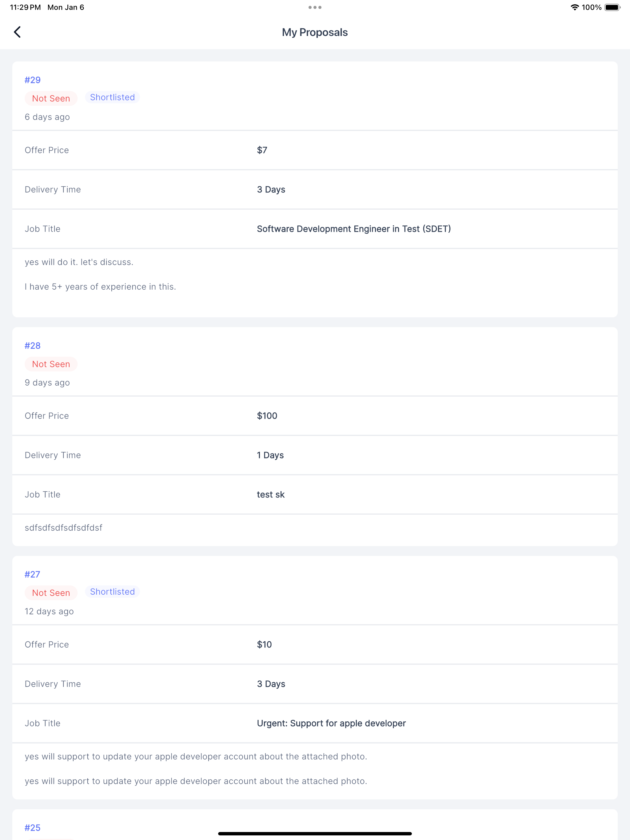Tap the $10 offer price value
Image resolution: width=630 pixels, height=840 pixels.
(265, 644)
